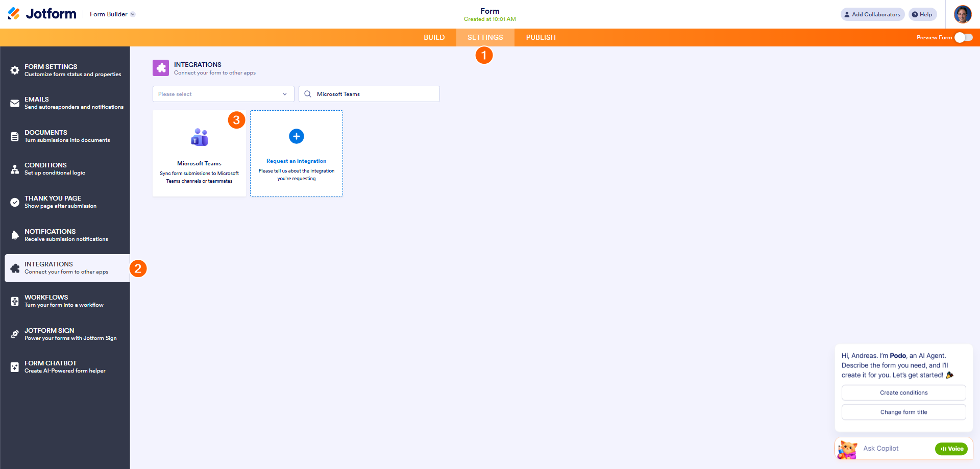Select the Conditions branching icon

click(x=15, y=168)
